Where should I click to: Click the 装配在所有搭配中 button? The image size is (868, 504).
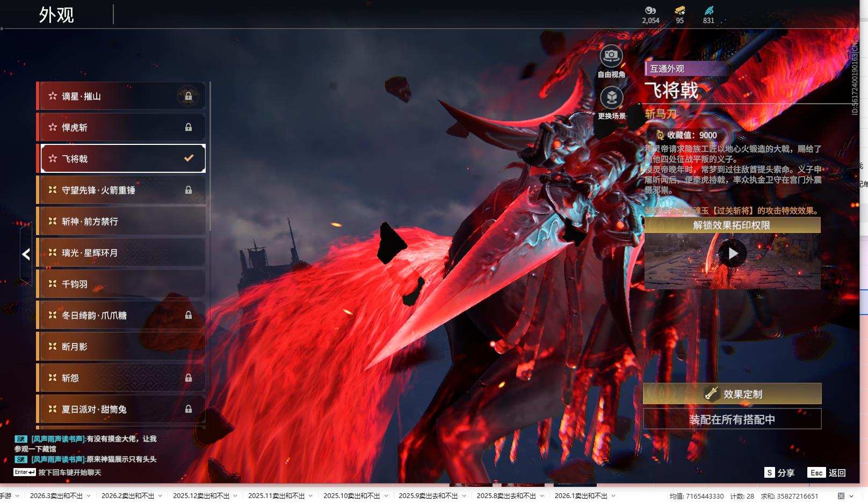click(x=732, y=419)
